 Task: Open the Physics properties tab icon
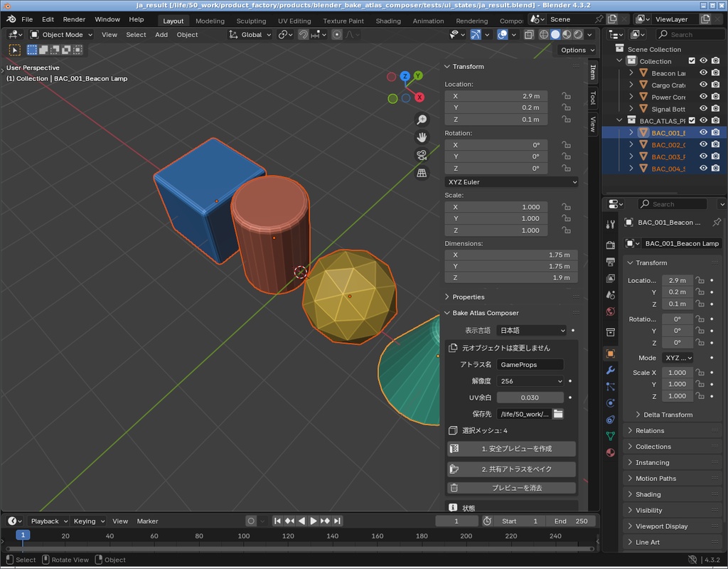(611, 403)
